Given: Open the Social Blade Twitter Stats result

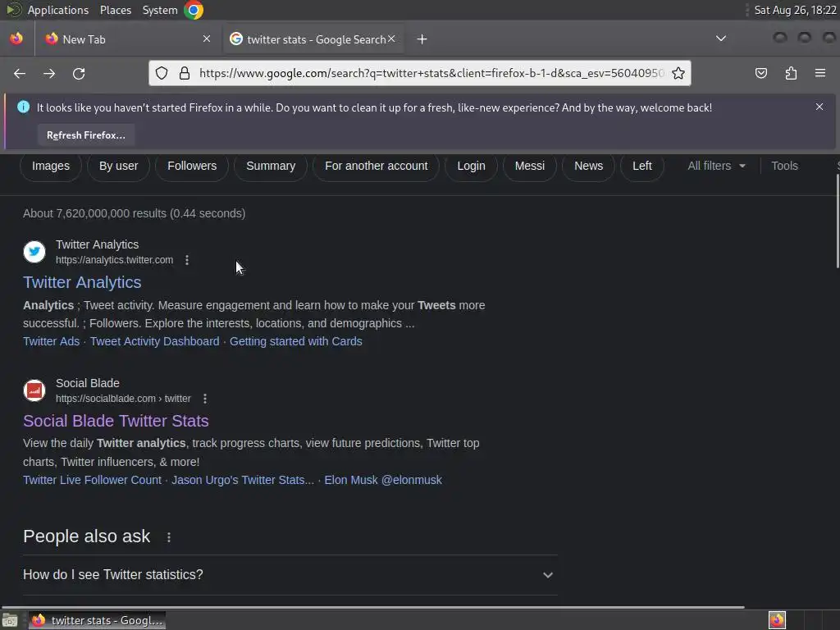Looking at the screenshot, I should (x=116, y=421).
